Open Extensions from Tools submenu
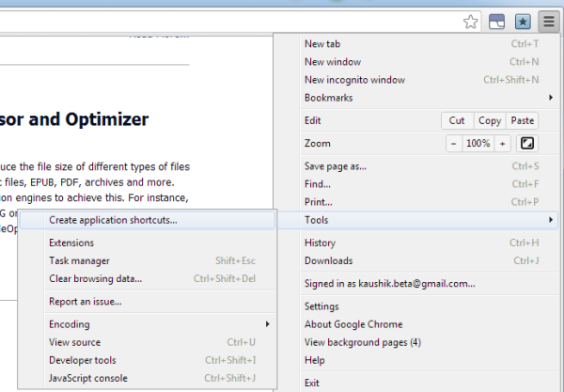 pos(148,243)
